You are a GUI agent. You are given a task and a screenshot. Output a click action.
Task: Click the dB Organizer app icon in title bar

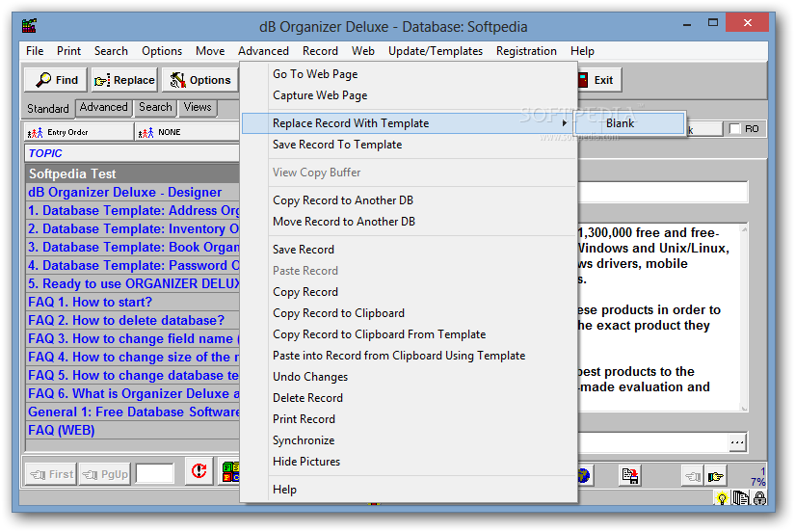coord(30,26)
